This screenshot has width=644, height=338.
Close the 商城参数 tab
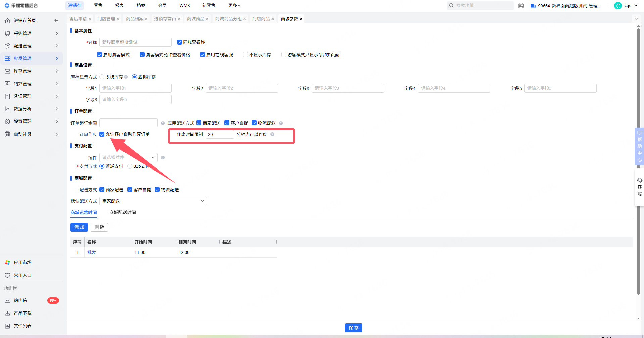click(x=301, y=19)
